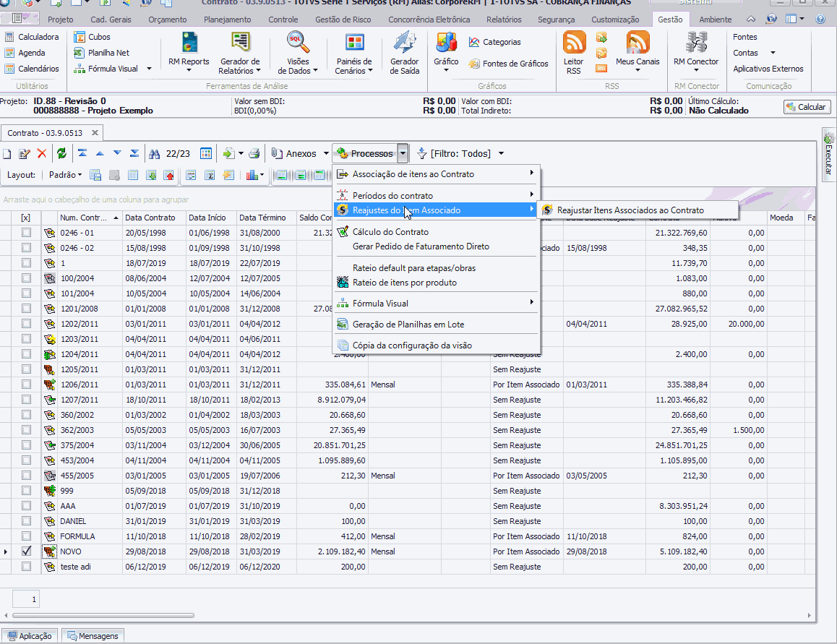Image resolution: width=837 pixels, height=644 pixels.
Task: Go to previous record arrow
Action: click(100, 154)
